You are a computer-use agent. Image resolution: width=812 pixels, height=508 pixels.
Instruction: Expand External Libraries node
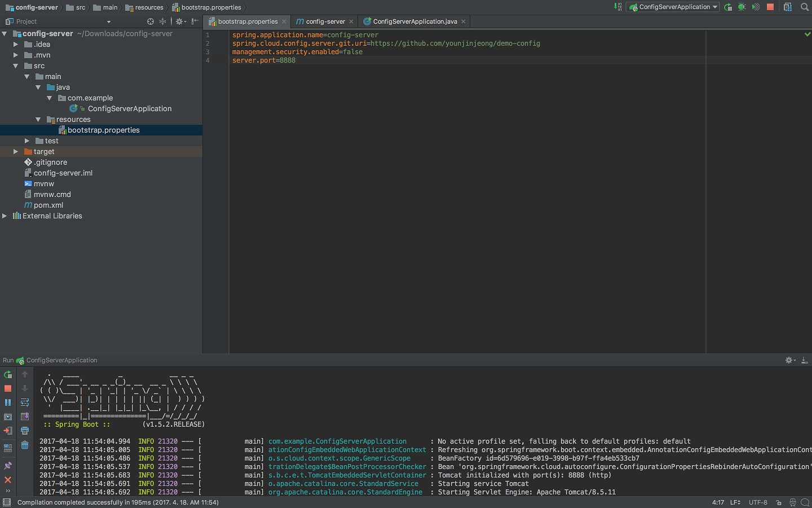pyautogui.click(x=5, y=216)
